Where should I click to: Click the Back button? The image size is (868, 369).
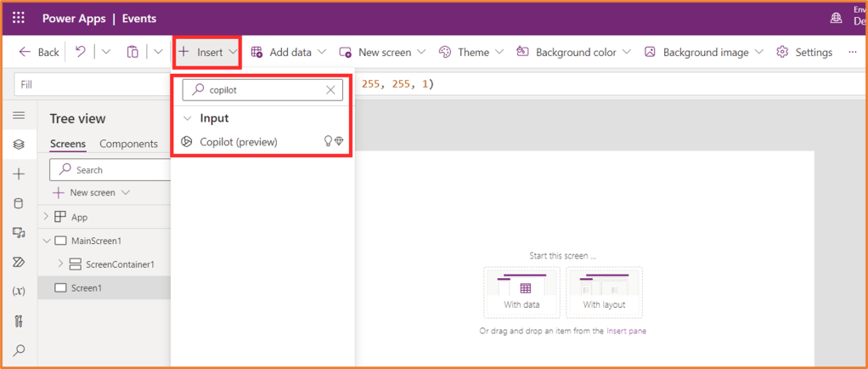click(x=39, y=52)
